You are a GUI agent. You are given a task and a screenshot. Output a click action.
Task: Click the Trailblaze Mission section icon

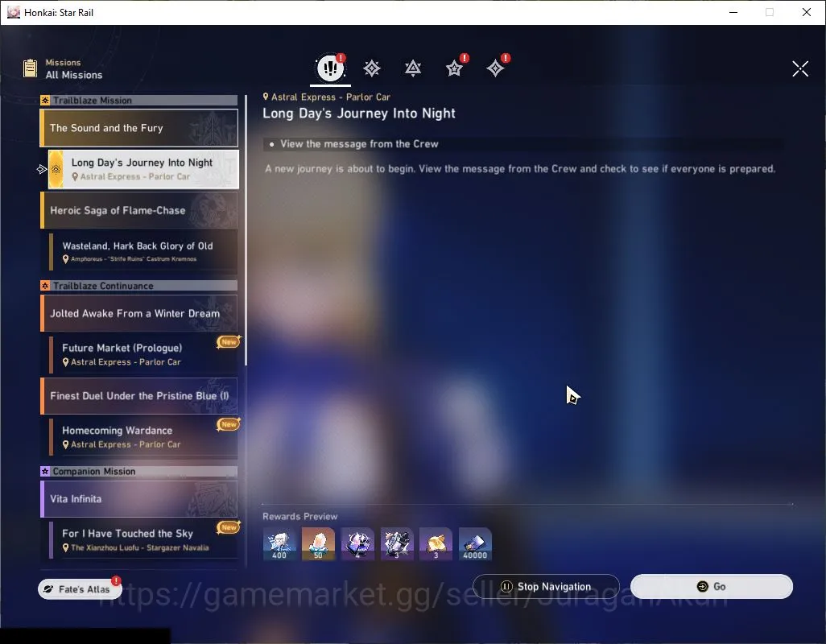(45, 100)
